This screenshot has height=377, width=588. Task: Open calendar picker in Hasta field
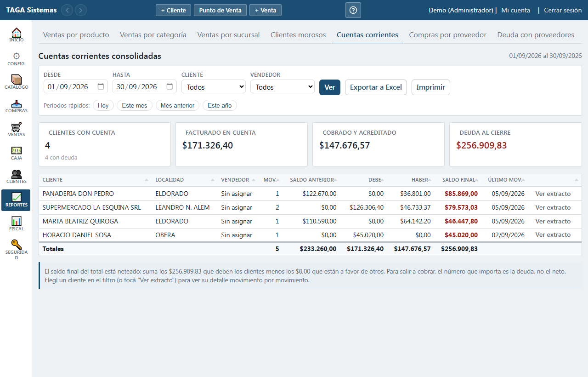[170, 86]
